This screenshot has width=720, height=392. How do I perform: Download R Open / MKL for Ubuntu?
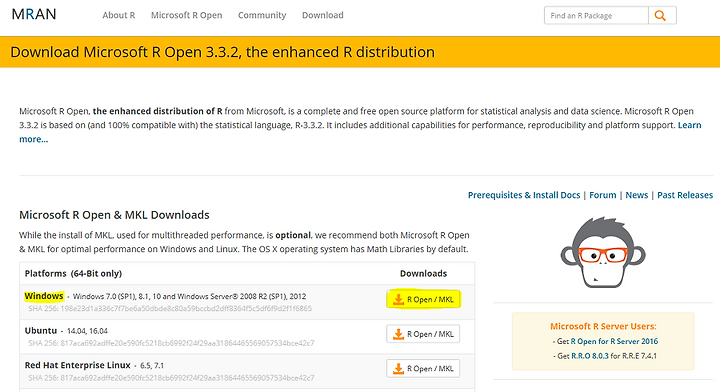tap(423, 334)
